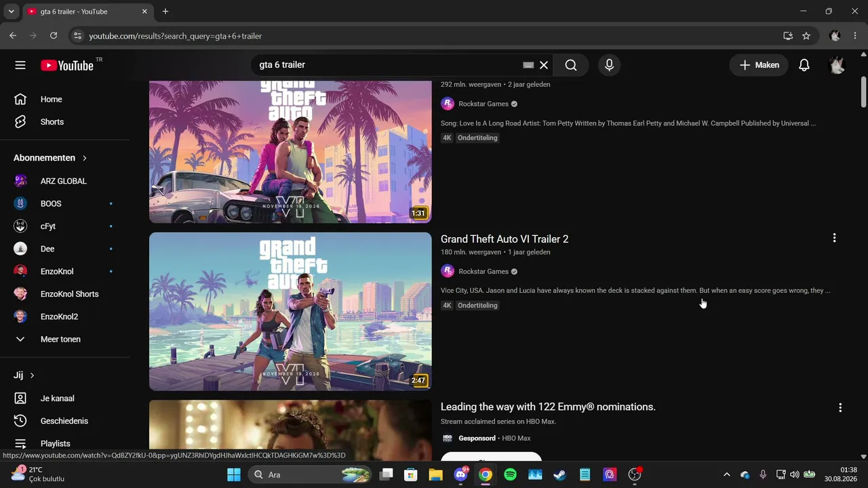This screenshot has height=488, width=868.
Task: Open the Windows Start menu
Action: pyautogui.click(x=234, y=474)
